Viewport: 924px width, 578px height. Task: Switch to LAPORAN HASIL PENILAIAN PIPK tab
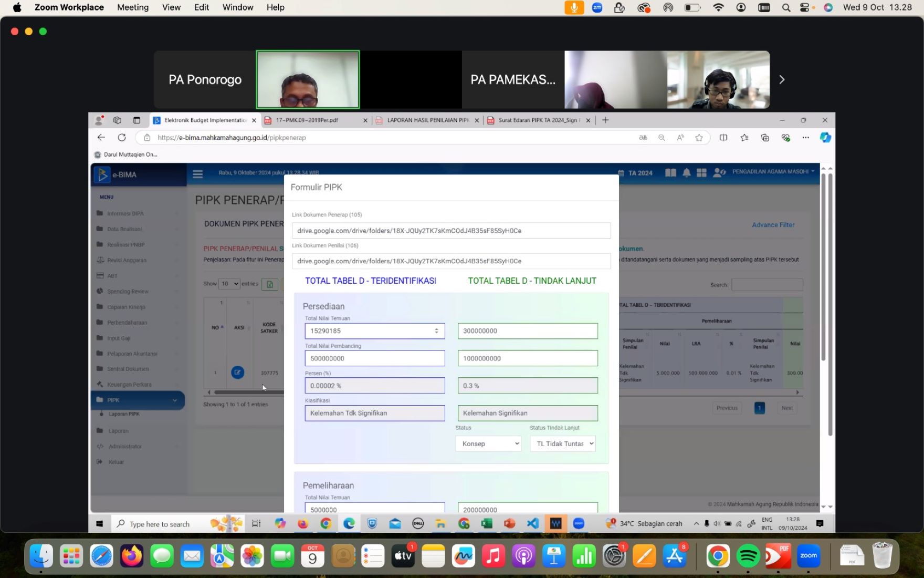pos(428,120)
